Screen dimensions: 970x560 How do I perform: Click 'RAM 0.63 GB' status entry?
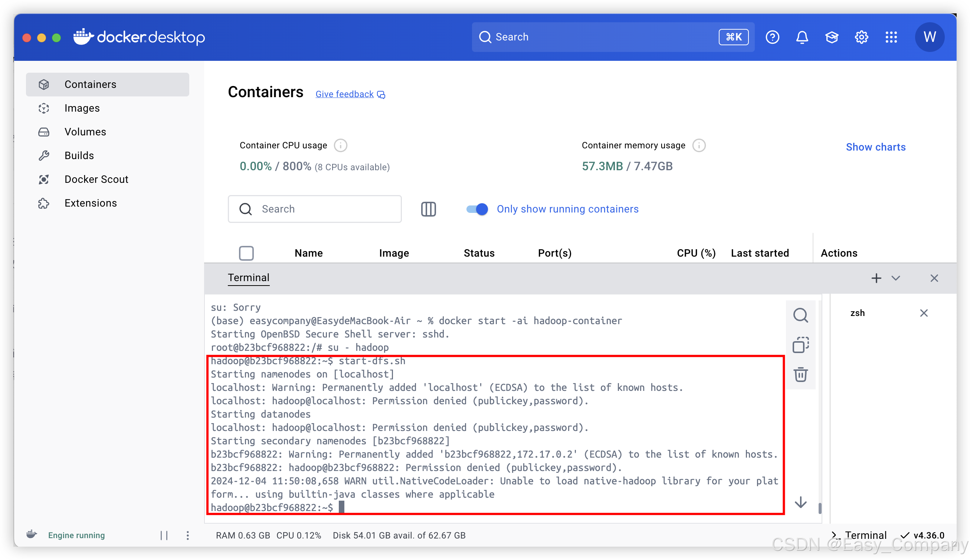[243, 536]
